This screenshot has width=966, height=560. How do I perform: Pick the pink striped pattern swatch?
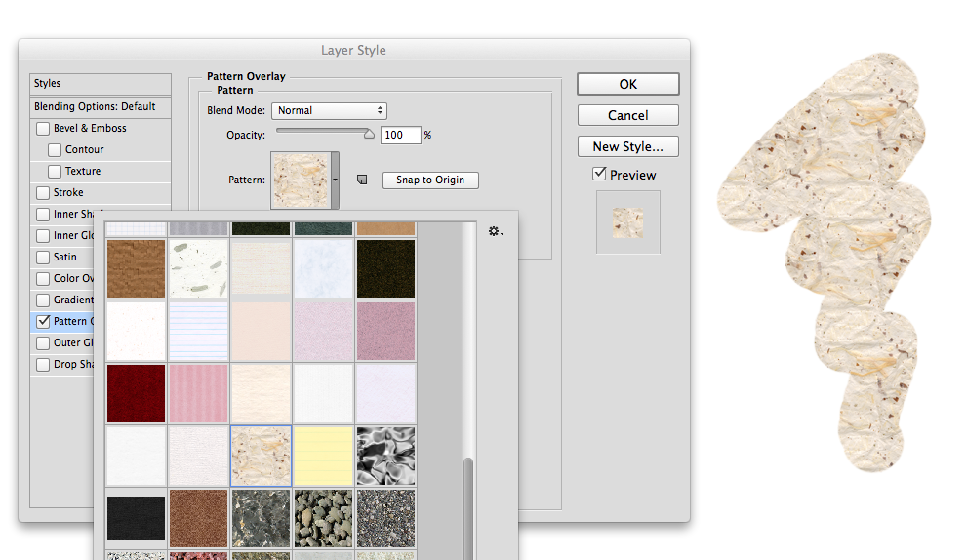[198, 394]
